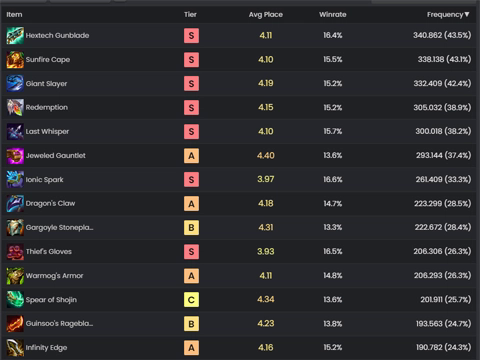The image size is (480, 360).
Task: Sort by the Item column header
Action: (x=14, y=14)
